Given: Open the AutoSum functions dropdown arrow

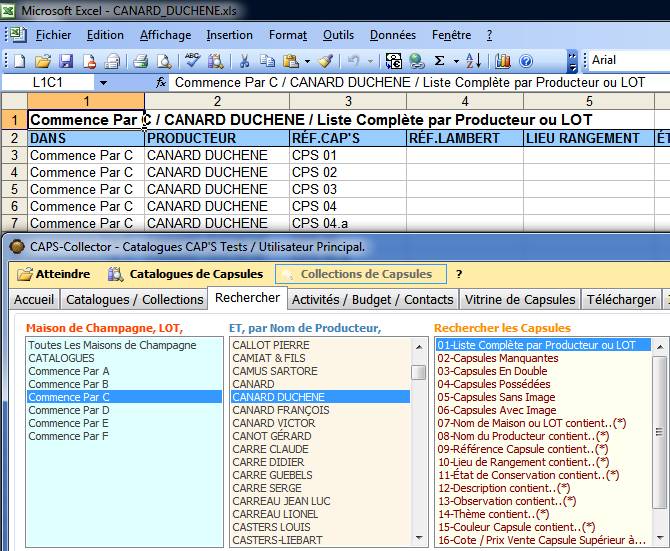Looking at the screenshot, I should 456,62.
